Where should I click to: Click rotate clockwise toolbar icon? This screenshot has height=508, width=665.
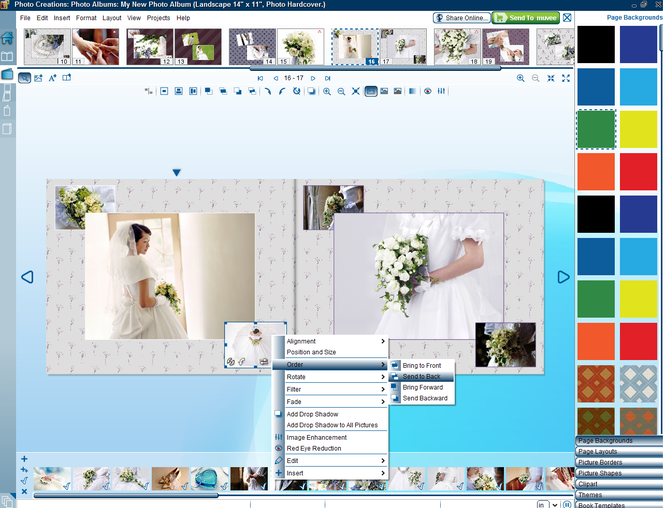pos(268,91)
